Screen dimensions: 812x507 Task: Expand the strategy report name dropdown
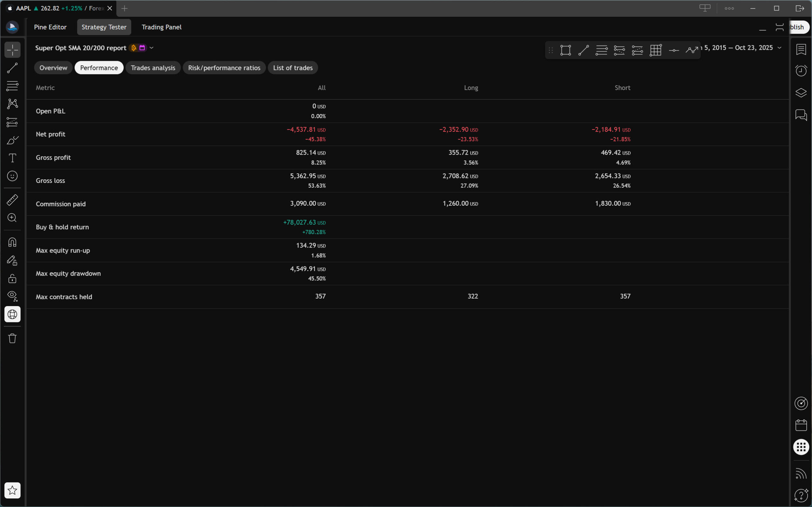152,48
